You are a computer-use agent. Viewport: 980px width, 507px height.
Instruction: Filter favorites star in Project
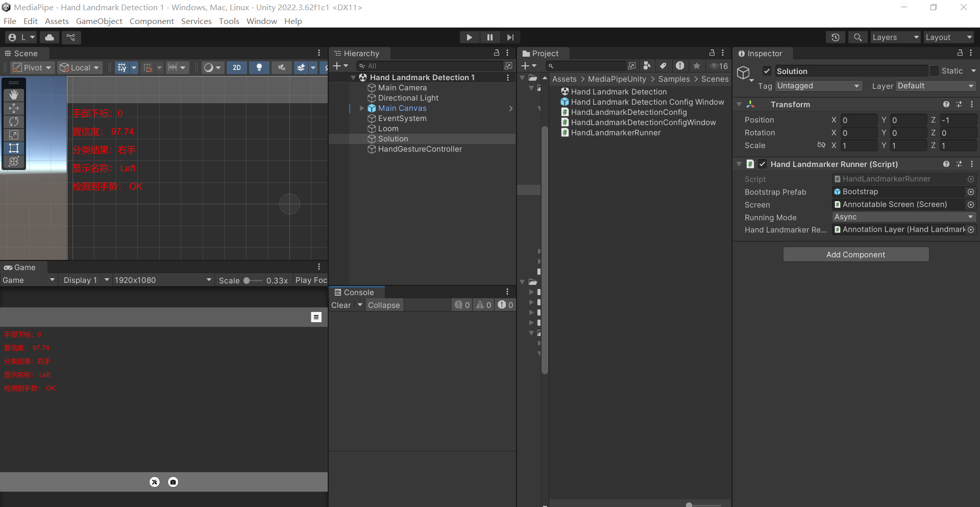696,66
